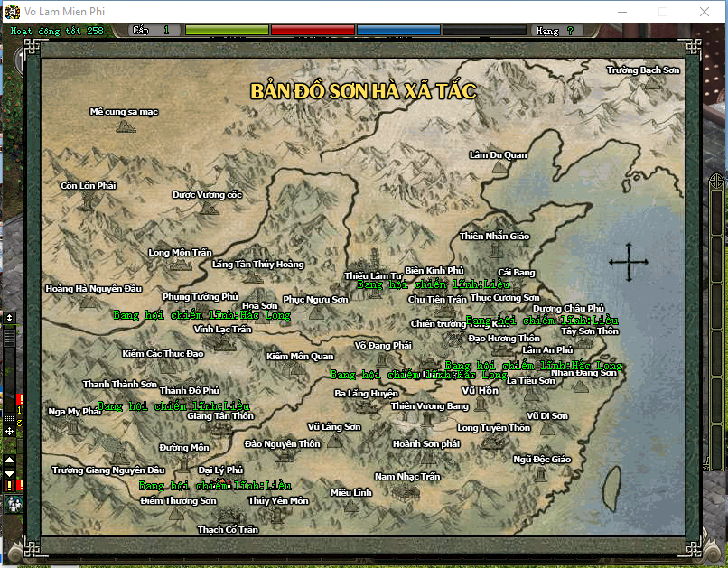Click the chat scroll up arrow
Screen dimensions: 728x568
click(10, 461)
